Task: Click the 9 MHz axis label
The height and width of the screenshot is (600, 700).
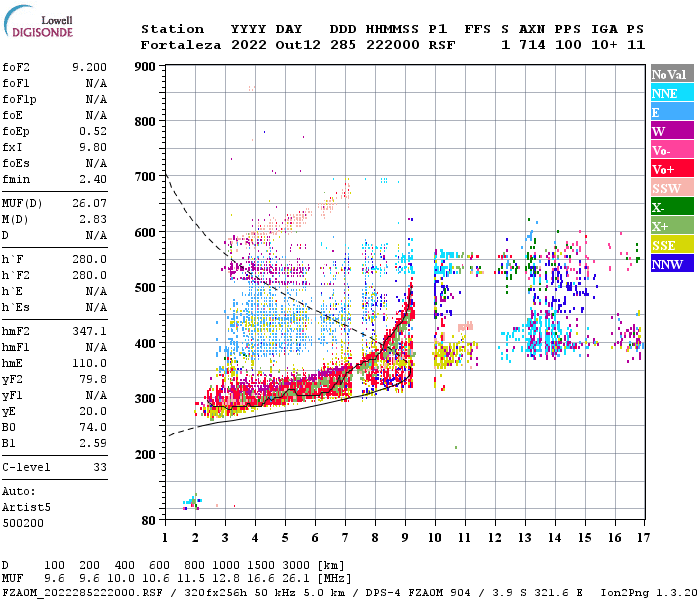Action: [405, 538]
